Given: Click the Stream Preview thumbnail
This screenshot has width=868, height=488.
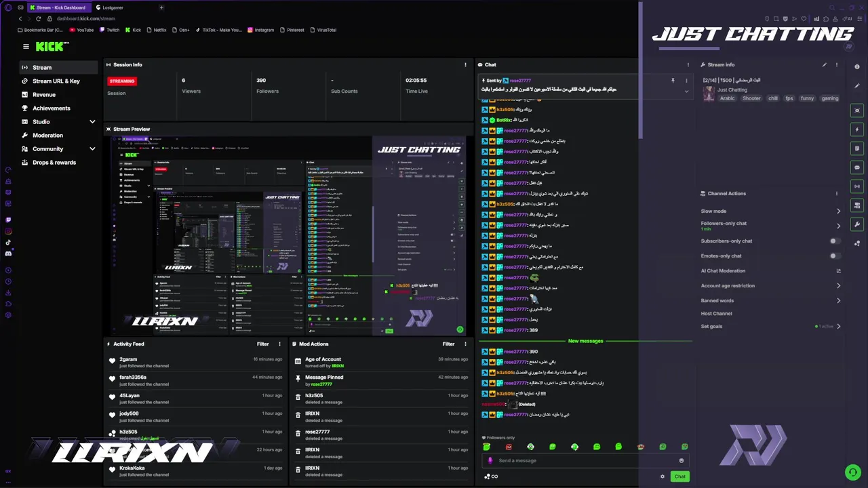Looking at the screenshot, I should click(x=289, y=236).
